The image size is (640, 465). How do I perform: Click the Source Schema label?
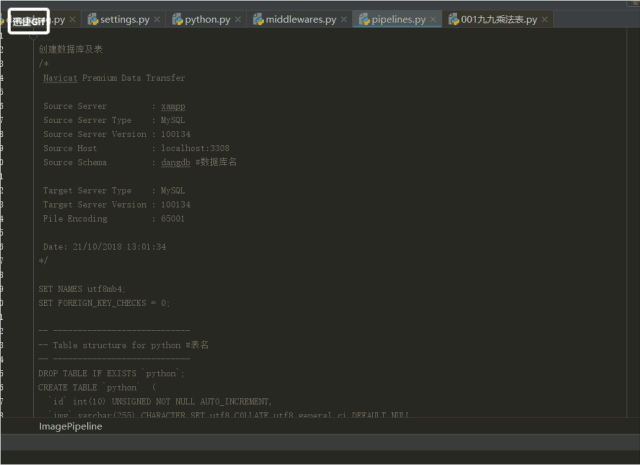click(75, 162)
